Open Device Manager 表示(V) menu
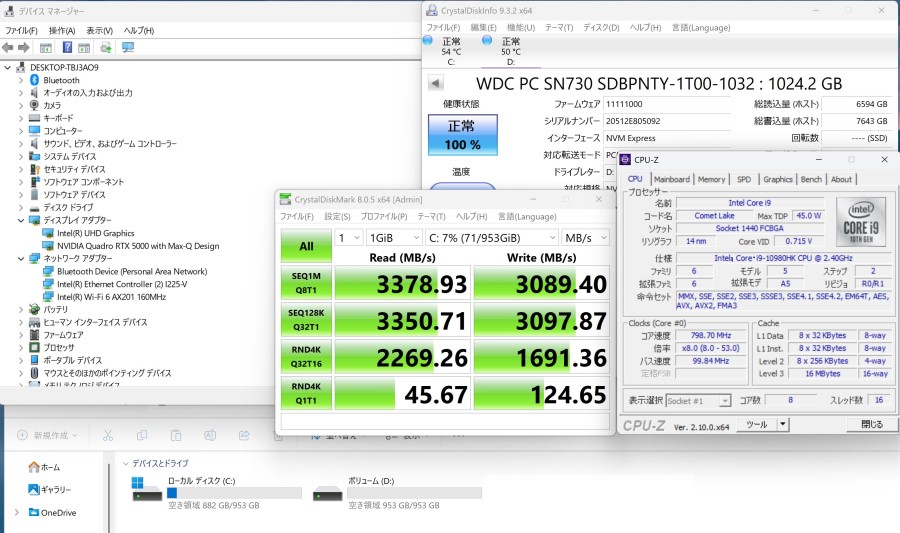 coord(99,30)
